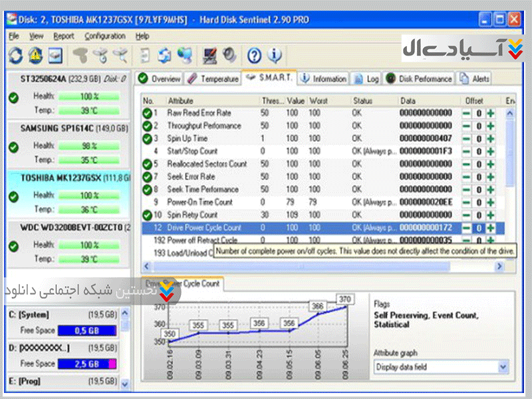
Task: Switch to the Disk Performance tab
Action: (x=419, y=78)
